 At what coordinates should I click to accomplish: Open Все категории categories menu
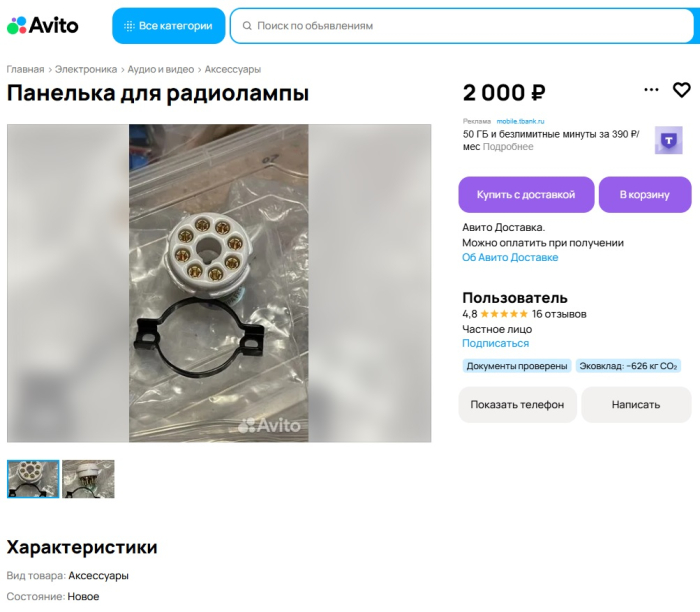tap(168, 26)
